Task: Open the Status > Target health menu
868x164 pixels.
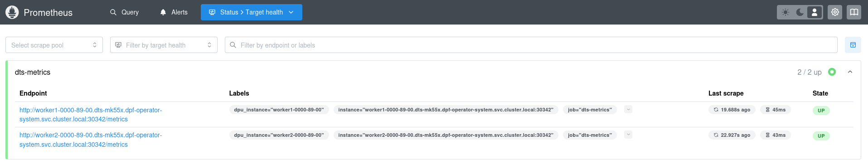Action: 252,12
